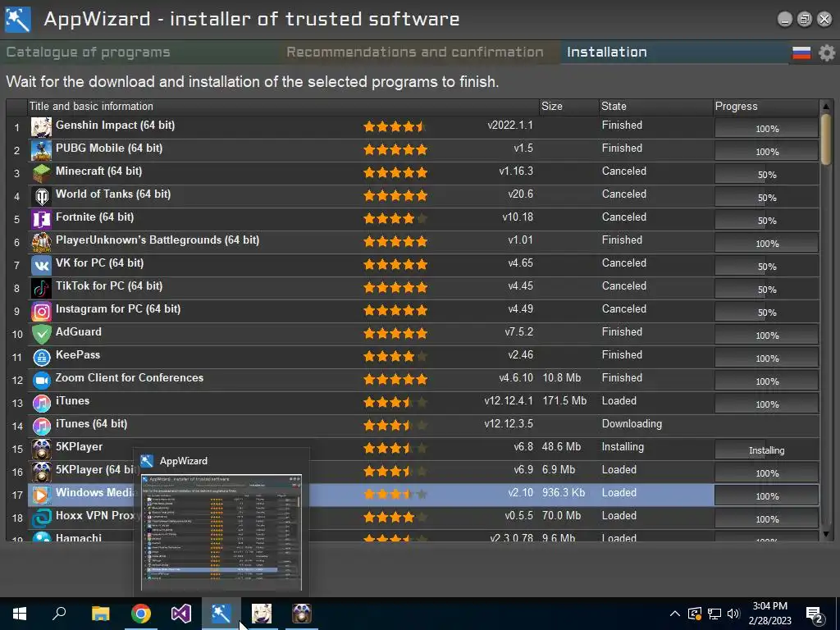Click Minecraft 50% progress bar
The image size is (840, 630).
tap(766, 175)
